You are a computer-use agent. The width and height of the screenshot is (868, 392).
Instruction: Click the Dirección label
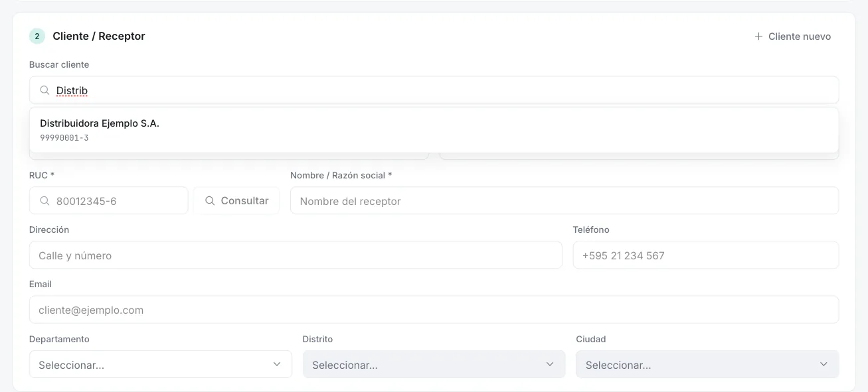(49, 229)
